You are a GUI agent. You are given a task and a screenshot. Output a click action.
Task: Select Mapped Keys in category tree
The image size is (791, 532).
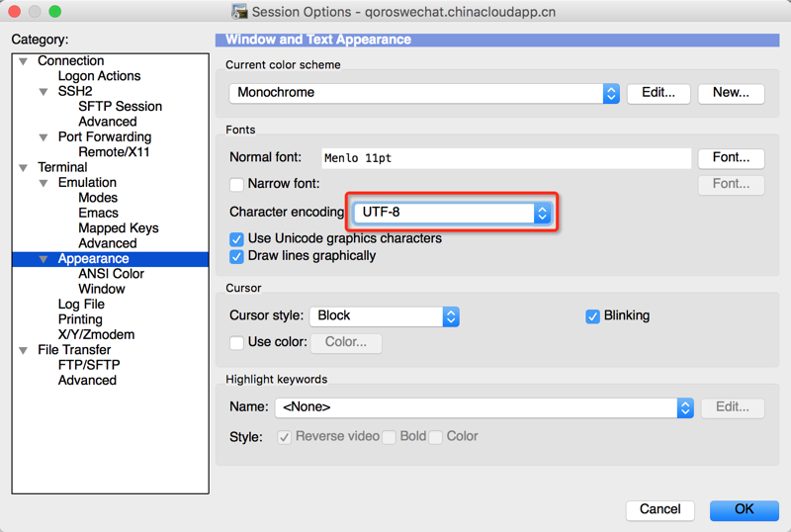pos(119,228)
